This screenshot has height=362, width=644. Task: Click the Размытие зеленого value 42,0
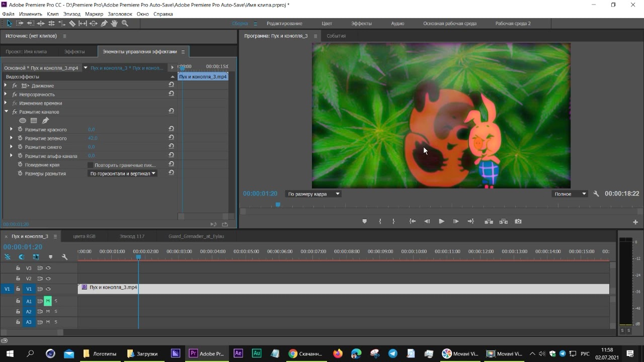tap(93, 138)
